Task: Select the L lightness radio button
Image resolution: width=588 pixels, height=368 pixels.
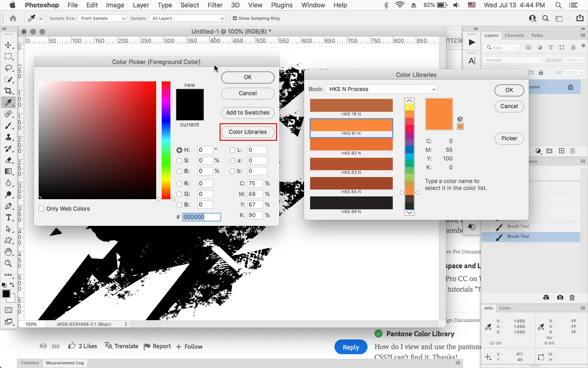Action: coord(232,150)
